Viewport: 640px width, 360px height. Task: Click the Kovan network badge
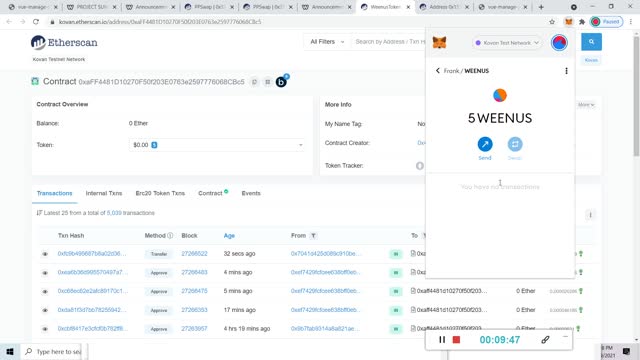click(591, 60)
